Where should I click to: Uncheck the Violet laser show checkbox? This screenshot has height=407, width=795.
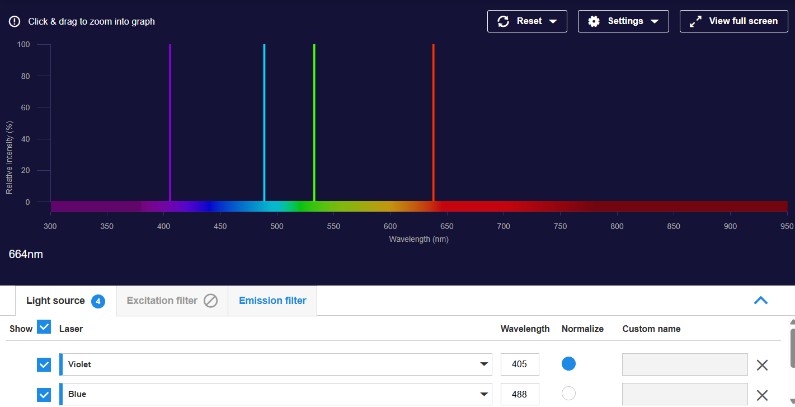coord(44,365)
